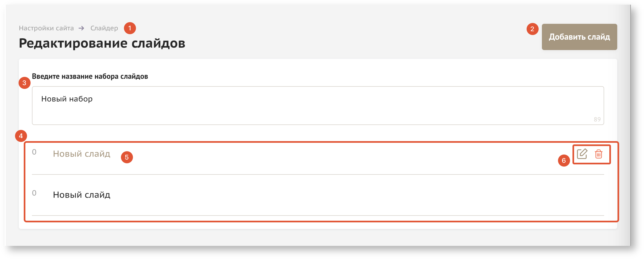Click the order number 0 of first slide

click(34, 152)
